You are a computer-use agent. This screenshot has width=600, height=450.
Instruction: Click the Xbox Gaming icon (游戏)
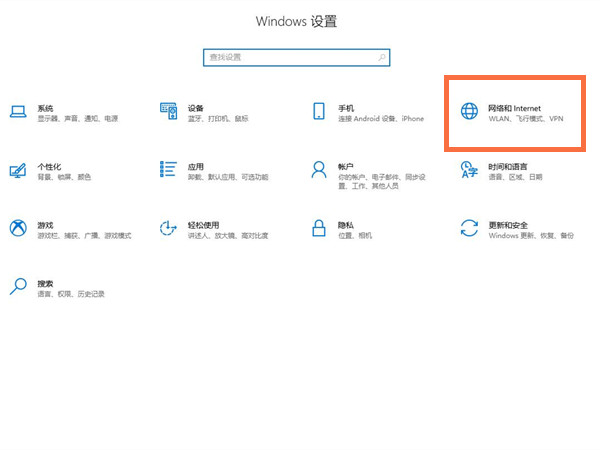[18, 229]
